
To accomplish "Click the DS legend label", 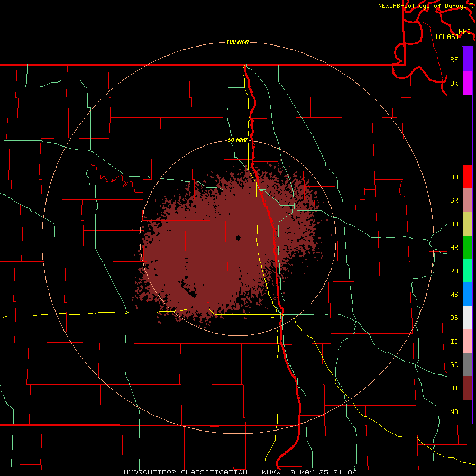I will click(x=454, y=318).
